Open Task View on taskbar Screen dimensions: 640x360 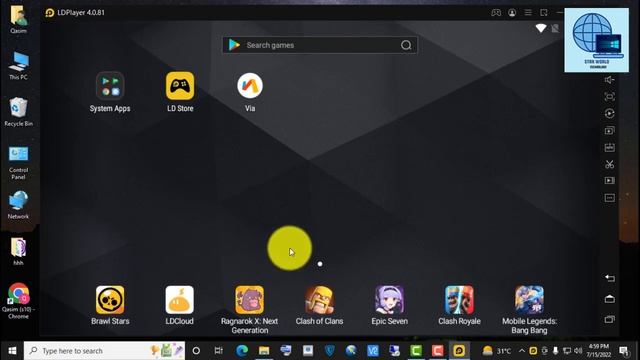[218, 351]
